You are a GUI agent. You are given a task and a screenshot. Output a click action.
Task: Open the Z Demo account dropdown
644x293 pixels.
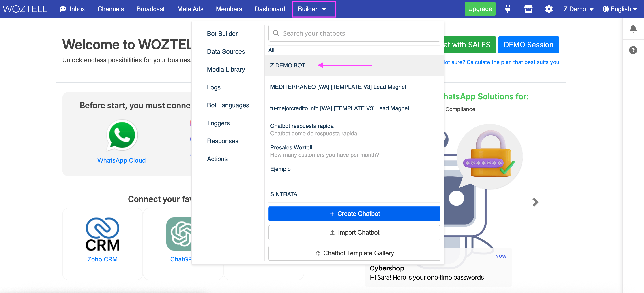tap(578, 9)
